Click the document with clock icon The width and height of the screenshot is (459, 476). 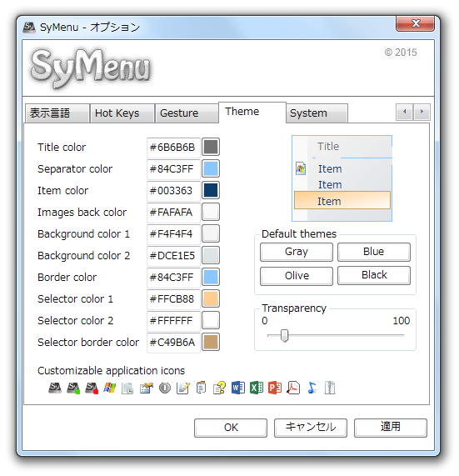[127, 388]
